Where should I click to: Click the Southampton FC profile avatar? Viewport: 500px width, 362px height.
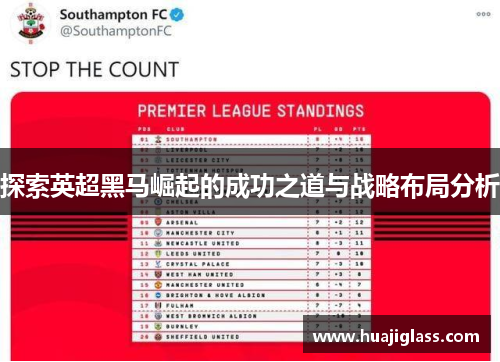[31, 23]
